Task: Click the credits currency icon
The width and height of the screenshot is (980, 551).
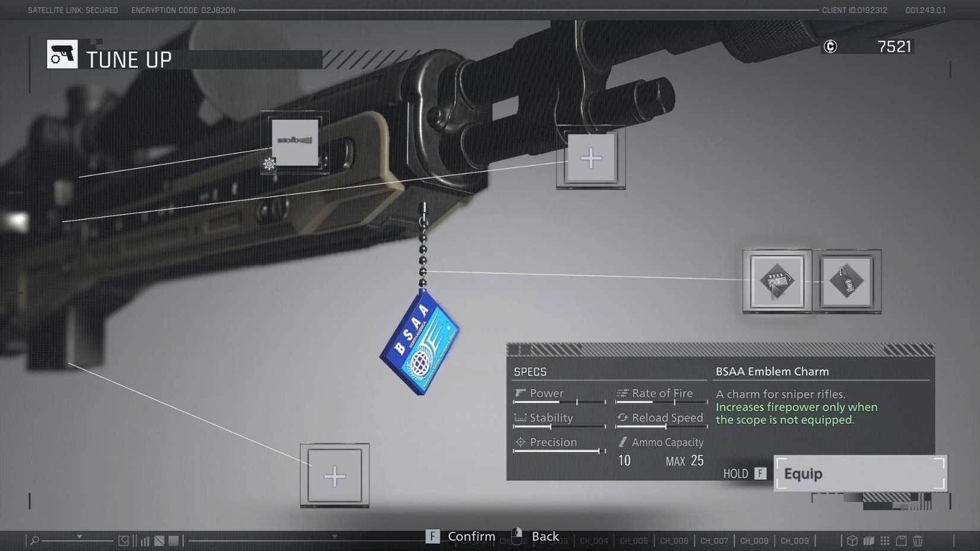Action: [830, 46]
